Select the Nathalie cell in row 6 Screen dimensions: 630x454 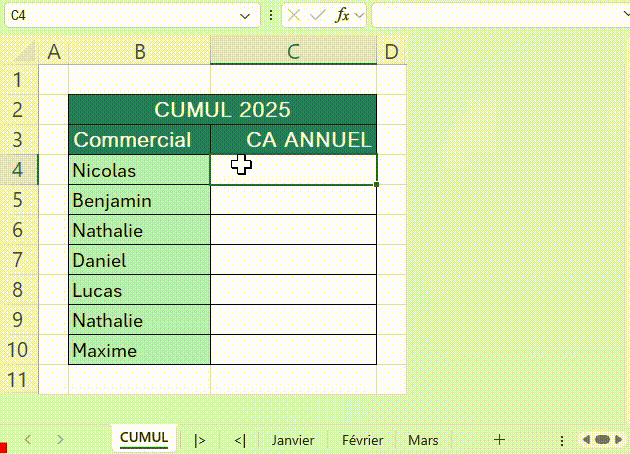[x=139, y=230]
